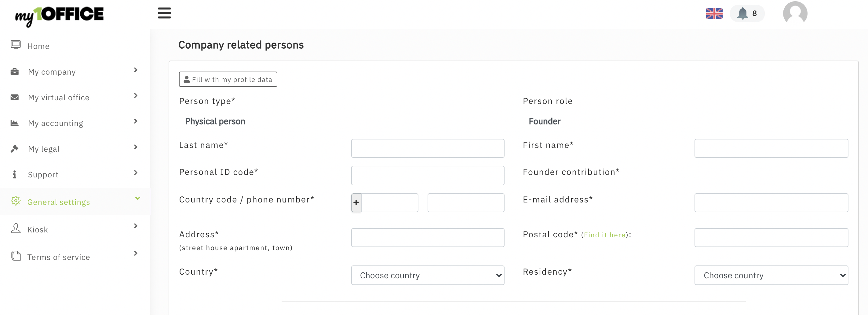Image resolution: width=868 pixels, height=315 pixels.
Task: Click the Kiosk person icon
Action: point(16,229)
